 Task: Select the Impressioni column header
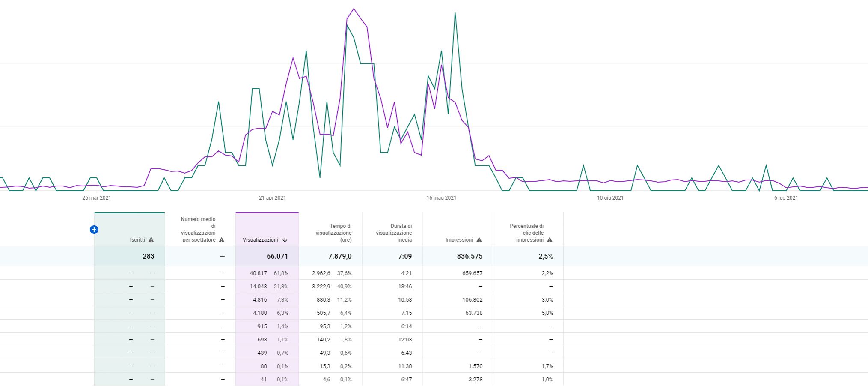[458, 229]
